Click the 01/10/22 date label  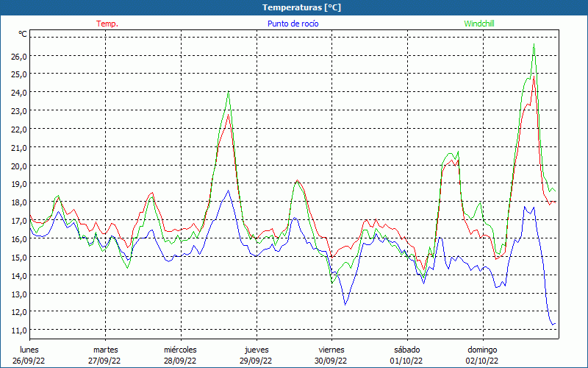[x=406, y=361]
